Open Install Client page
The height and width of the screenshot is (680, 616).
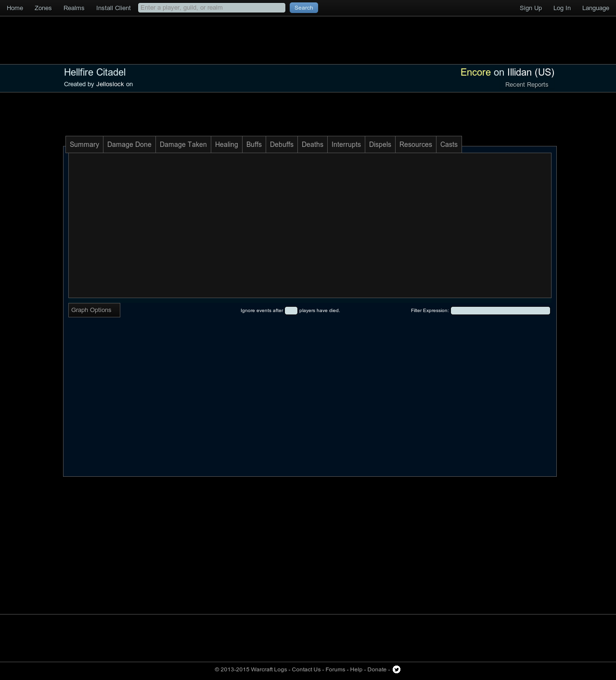[114, 8]
